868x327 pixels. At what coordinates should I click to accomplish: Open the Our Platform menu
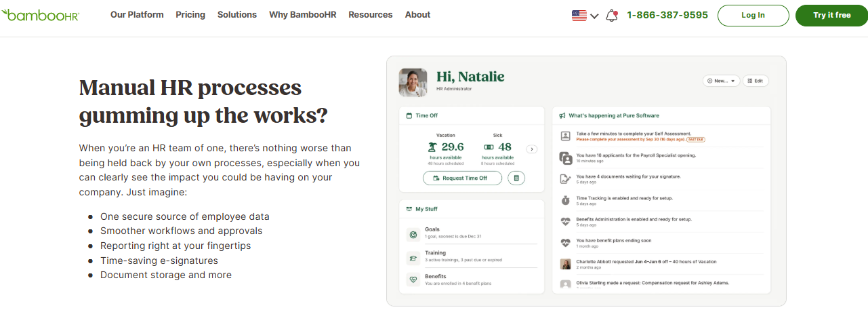tap(137, 14)
